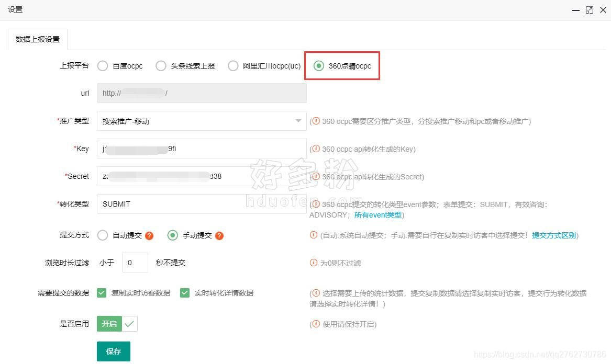Click the 转化类型 SUBMIT input field
The width and height of the screenshot is (611, 364).
(202, 204)
